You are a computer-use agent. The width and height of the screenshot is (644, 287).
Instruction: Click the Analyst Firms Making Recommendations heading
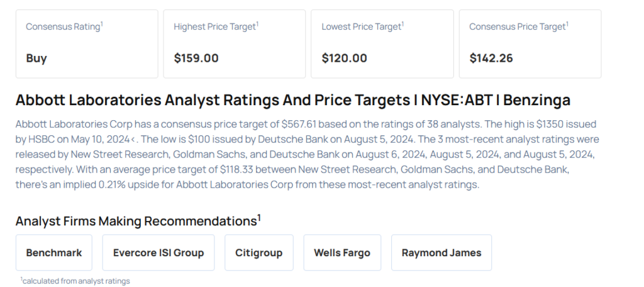(136, 222)
